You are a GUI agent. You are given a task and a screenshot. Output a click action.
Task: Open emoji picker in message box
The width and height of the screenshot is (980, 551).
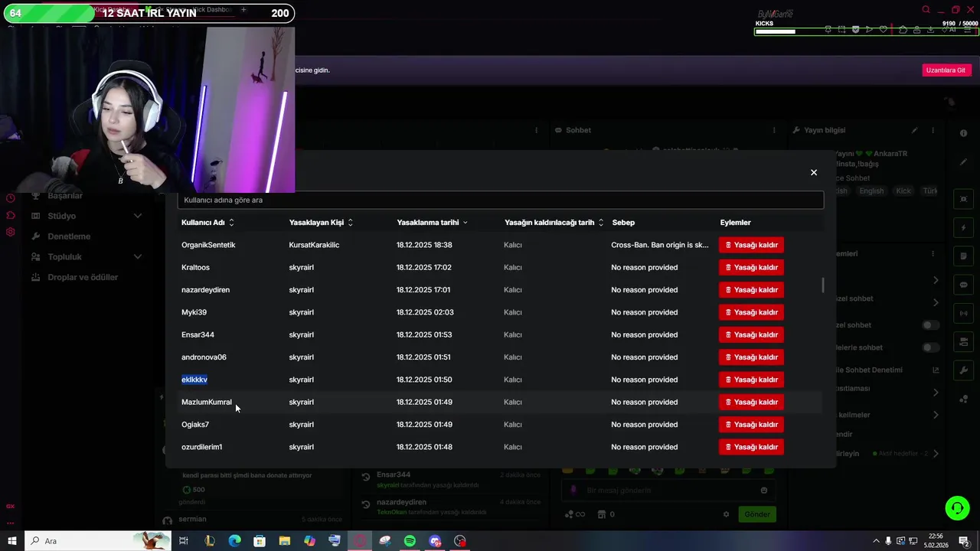pos(764,491)
